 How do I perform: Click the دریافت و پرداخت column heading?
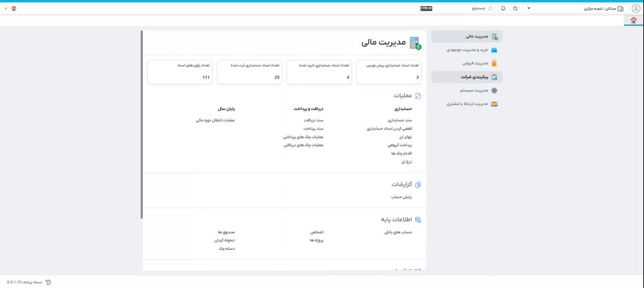click(309, 109)
